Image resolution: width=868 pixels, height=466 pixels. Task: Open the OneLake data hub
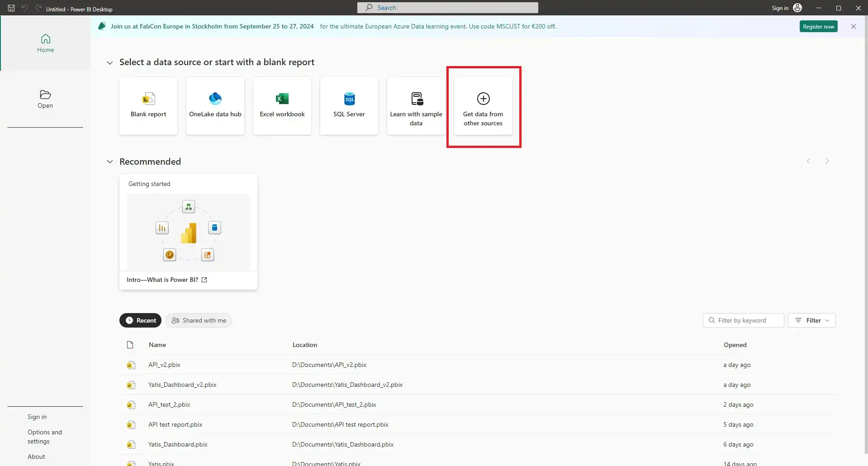(x=215, y=106)
